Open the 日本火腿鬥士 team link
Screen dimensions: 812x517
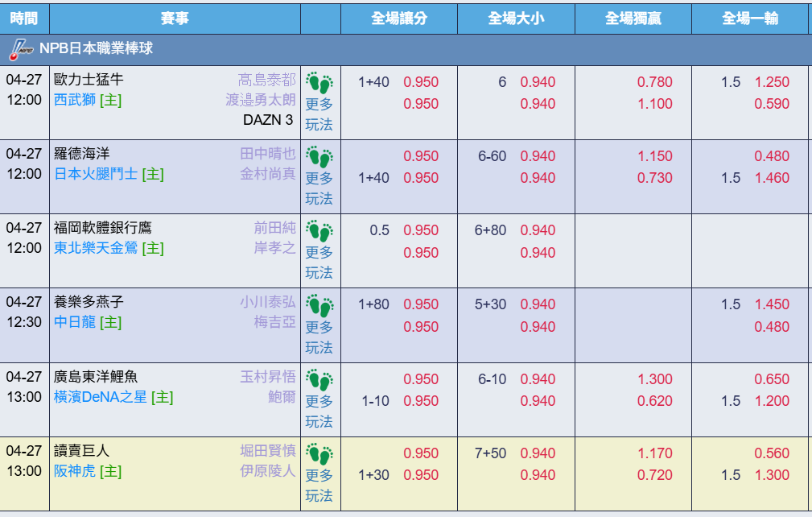pyautogui.click(x=96, y=174)
